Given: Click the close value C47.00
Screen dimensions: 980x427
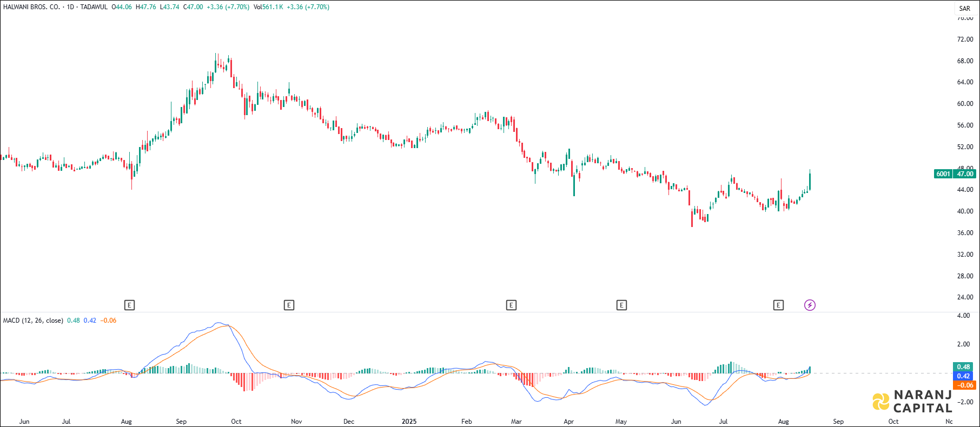Looking at the screenshot, I should [x=193, y=7].
